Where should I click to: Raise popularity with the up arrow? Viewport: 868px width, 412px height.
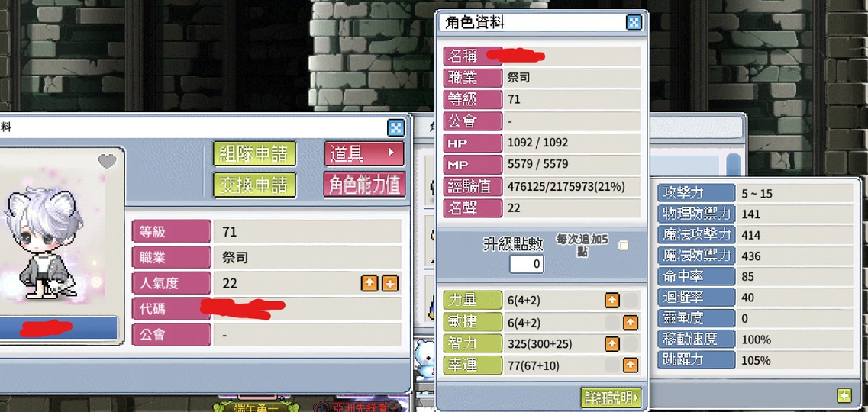369,283
